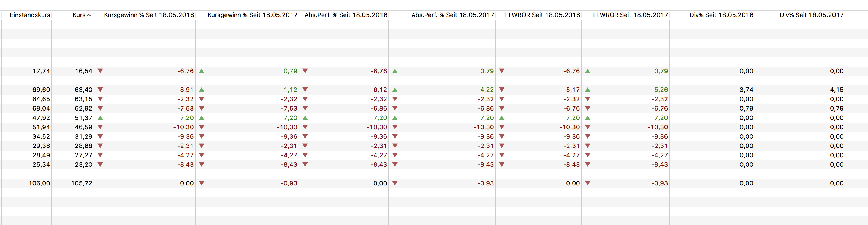Click the red down arrow beside -8,91
This screenshot has height=225, width=868.
pyautogui.click(x=100, y=90)
